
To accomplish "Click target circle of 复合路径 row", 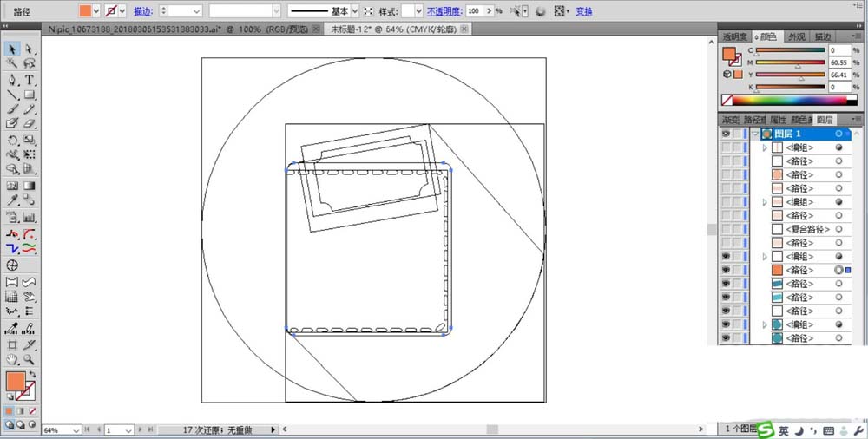I will pyautogui.click(x=838, y=229).
